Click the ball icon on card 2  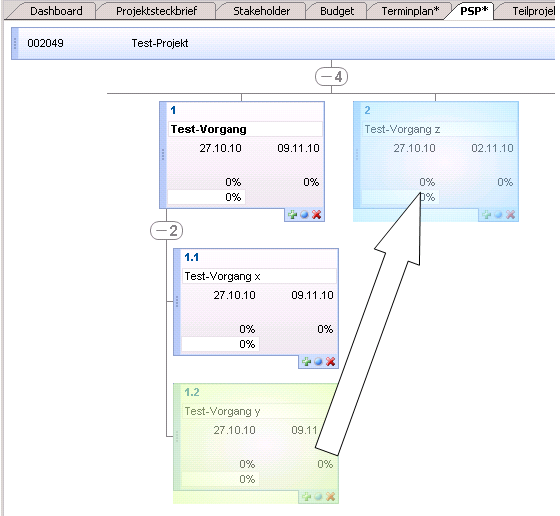(498, 215)
